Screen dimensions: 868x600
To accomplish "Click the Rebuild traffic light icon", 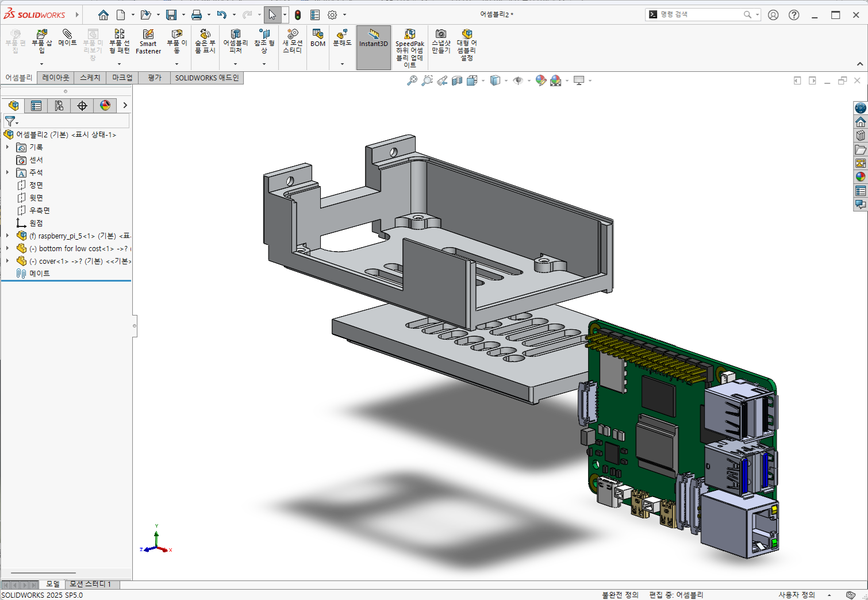I will pyautogui.click(x=298, y=15).
